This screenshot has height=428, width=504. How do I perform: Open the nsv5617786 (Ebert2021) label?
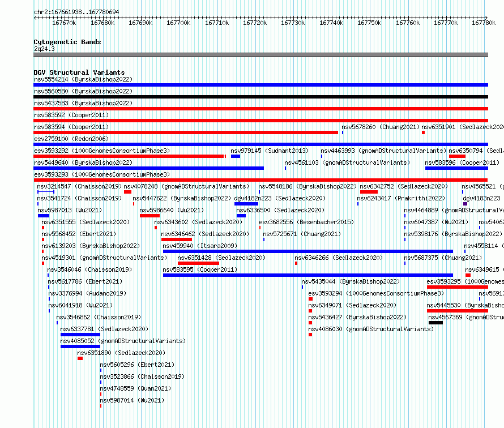point(85,281)
